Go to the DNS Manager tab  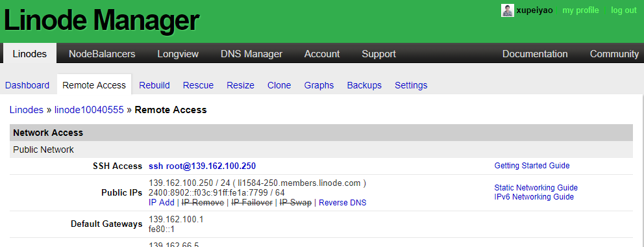coord(251,54)
